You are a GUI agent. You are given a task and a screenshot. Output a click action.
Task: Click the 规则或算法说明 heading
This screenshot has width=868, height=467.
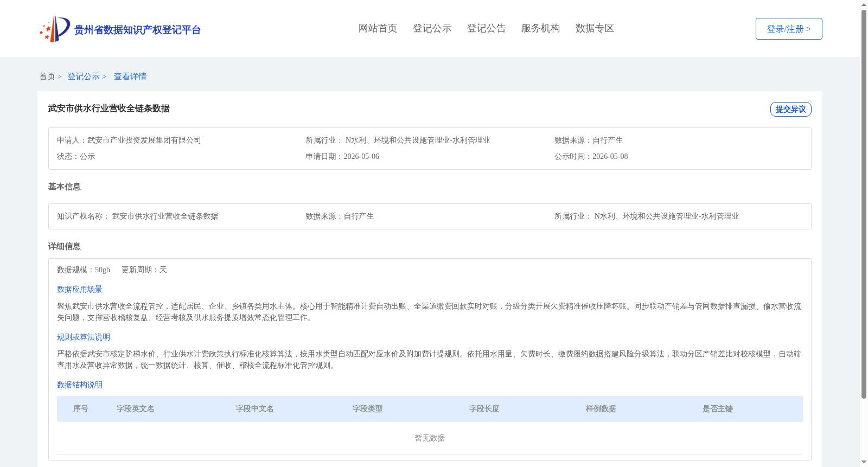[84, 337]
